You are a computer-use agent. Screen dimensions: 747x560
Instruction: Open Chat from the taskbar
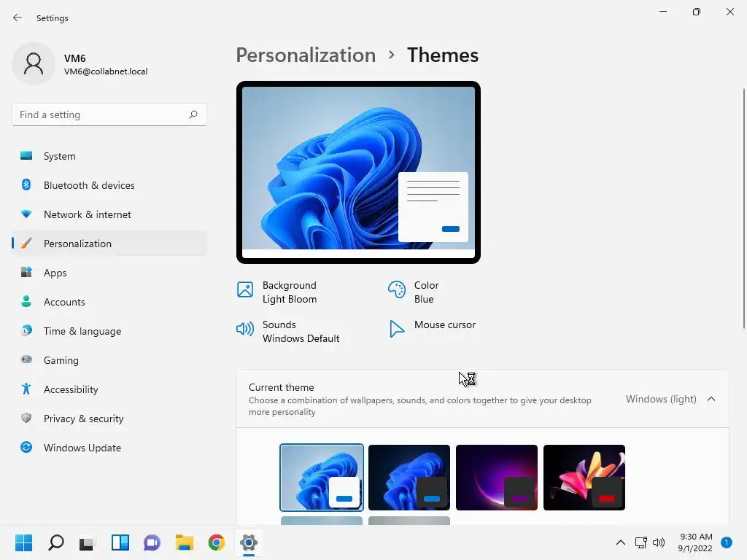pos(152,542)
